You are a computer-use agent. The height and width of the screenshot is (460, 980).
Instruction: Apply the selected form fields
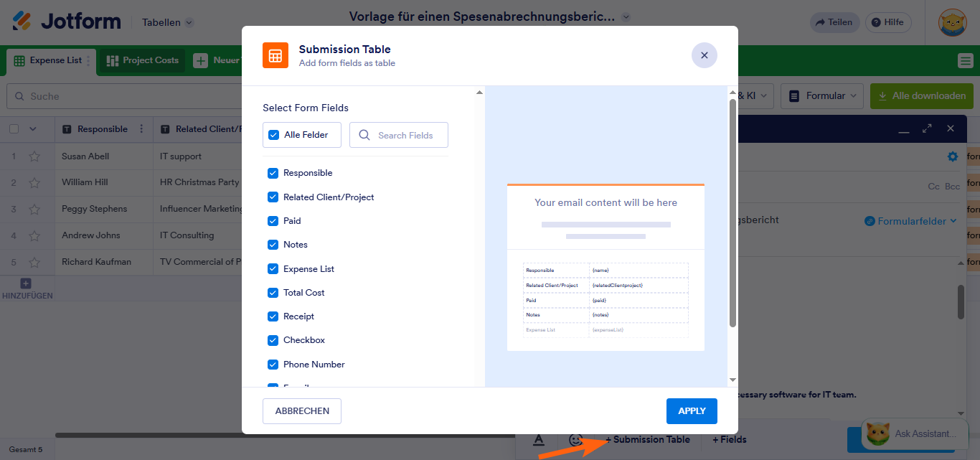click(691, 410)
